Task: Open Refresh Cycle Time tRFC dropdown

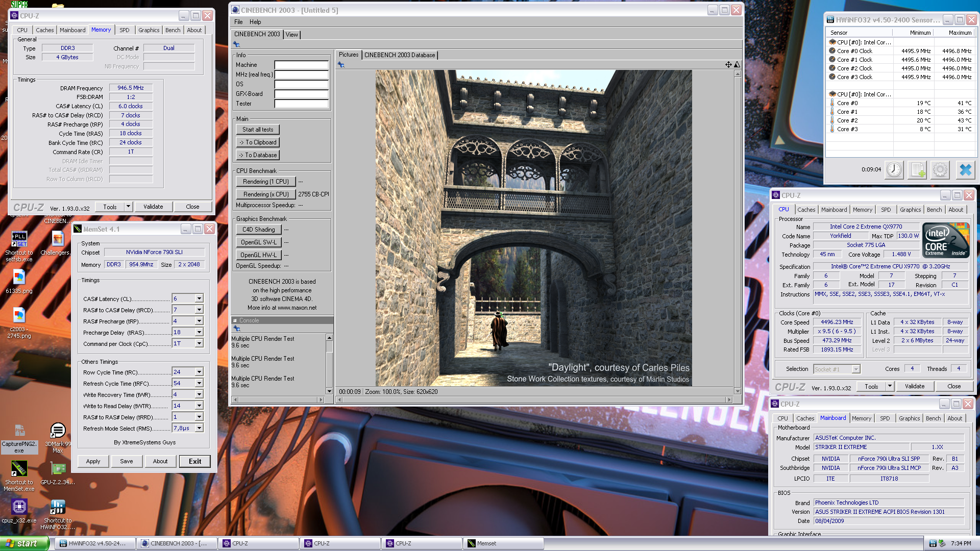Action: pos(199,383)
